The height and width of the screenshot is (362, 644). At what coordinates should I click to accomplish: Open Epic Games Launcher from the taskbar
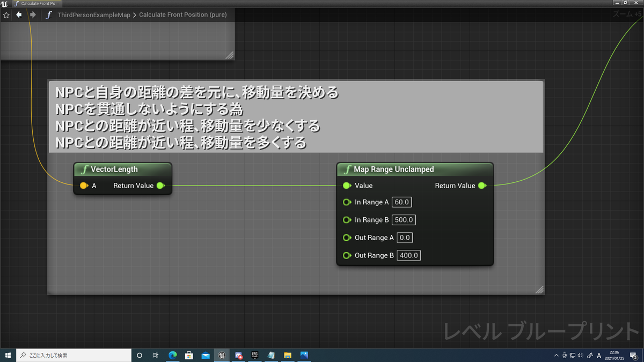point(255,354)
